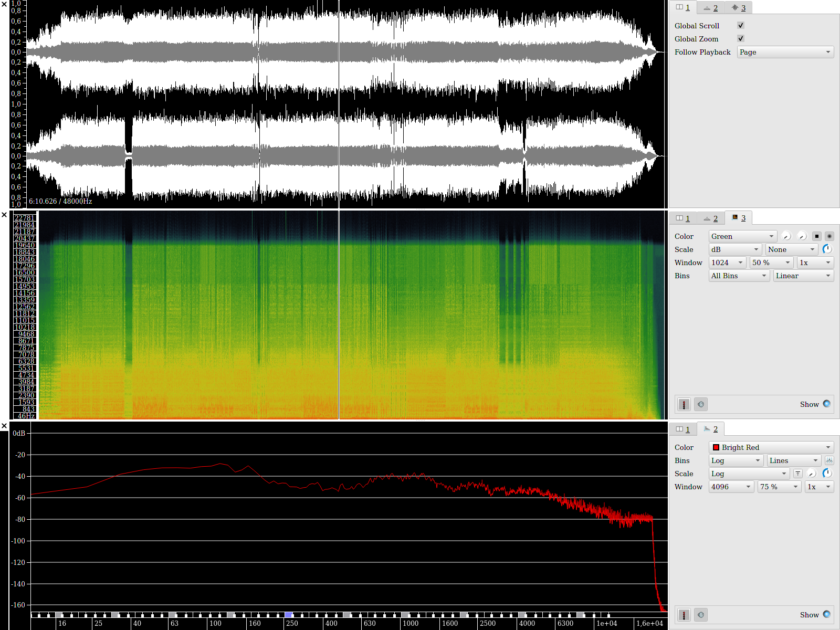Click the -160 label on spectrum scale
The image size is (840, 630).
(x=18, y=605)
